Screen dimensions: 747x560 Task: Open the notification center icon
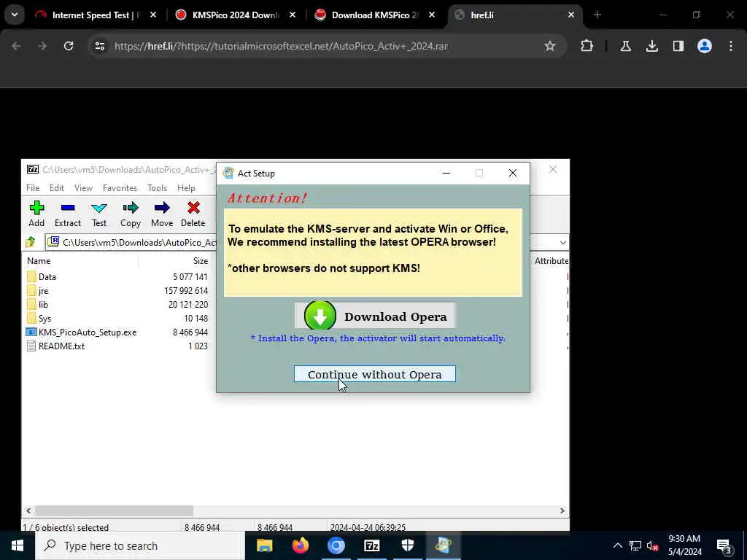[724, 546]
